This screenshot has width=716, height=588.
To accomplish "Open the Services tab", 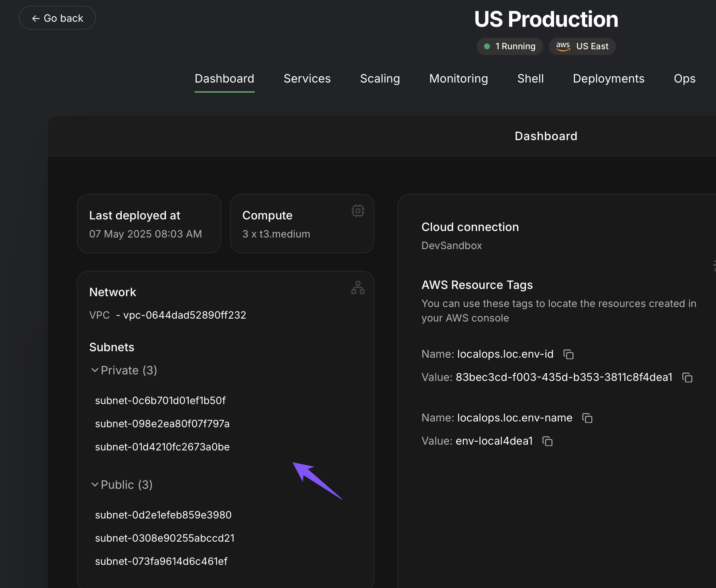I will [x=307, y=79].
